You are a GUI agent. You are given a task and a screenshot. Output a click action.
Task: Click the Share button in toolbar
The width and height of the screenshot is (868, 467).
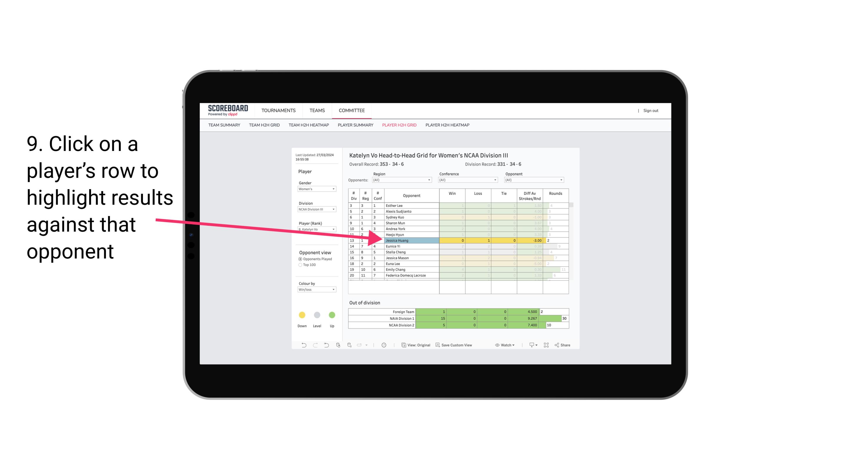click(566, 346)
